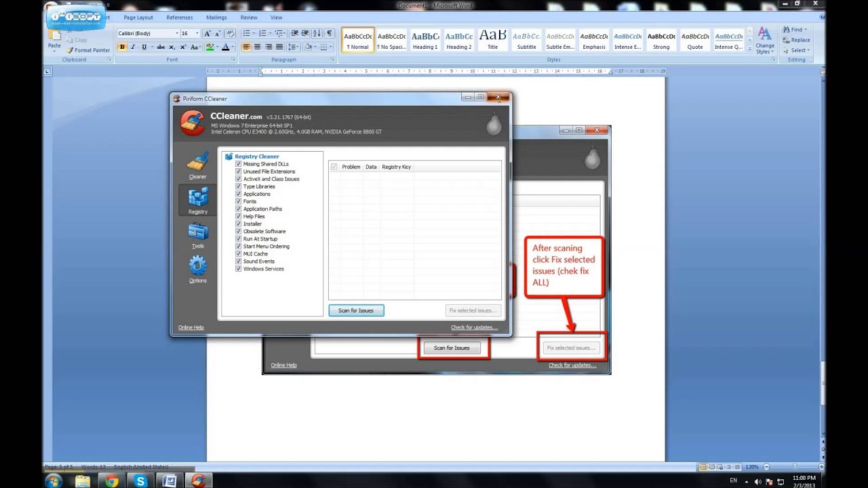
Task: Switch to the References tab
Action: tap(179, 18)
